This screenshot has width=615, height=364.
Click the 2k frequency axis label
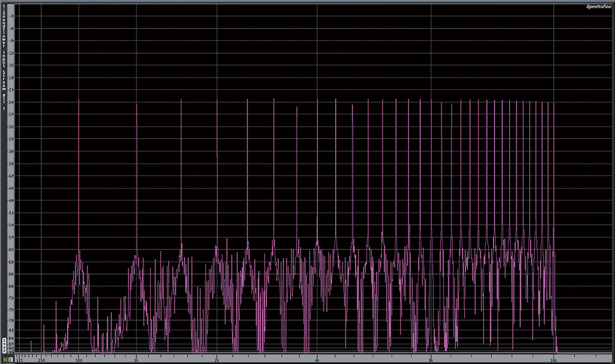pos(217,360)
